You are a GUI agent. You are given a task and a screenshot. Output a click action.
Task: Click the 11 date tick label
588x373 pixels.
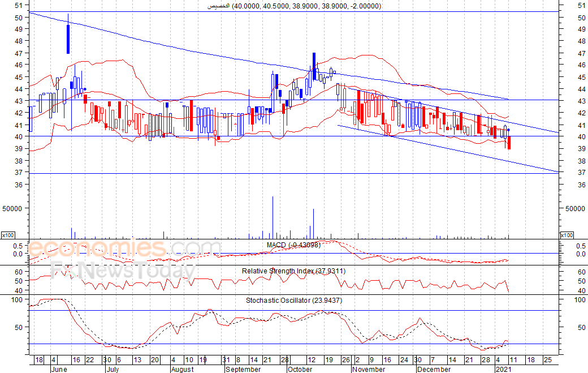513,360
